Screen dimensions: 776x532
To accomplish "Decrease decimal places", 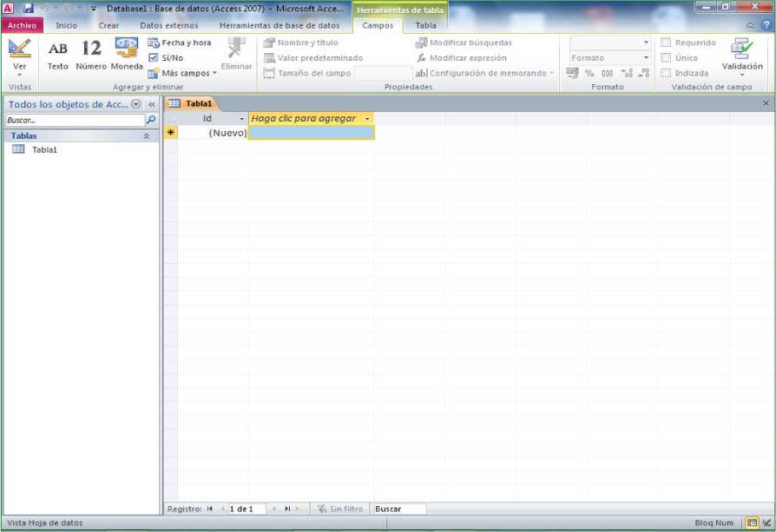I will pyautogui.click(x=643, y=73).
